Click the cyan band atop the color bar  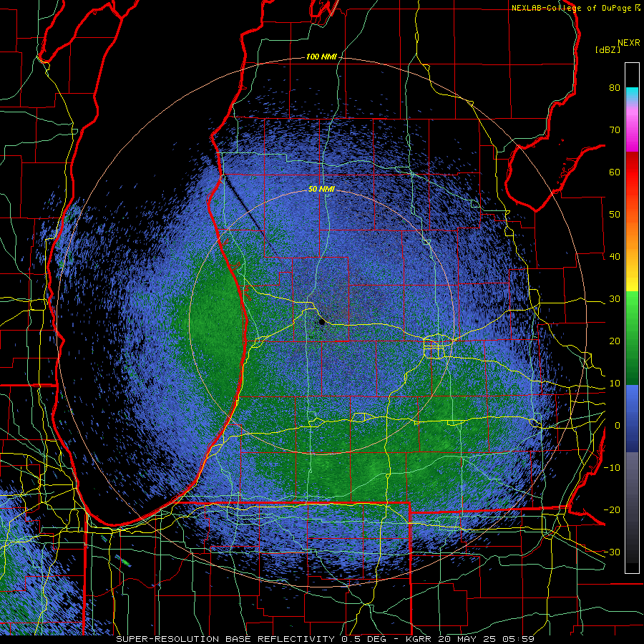pyautogui.click(x=632, y=94)
